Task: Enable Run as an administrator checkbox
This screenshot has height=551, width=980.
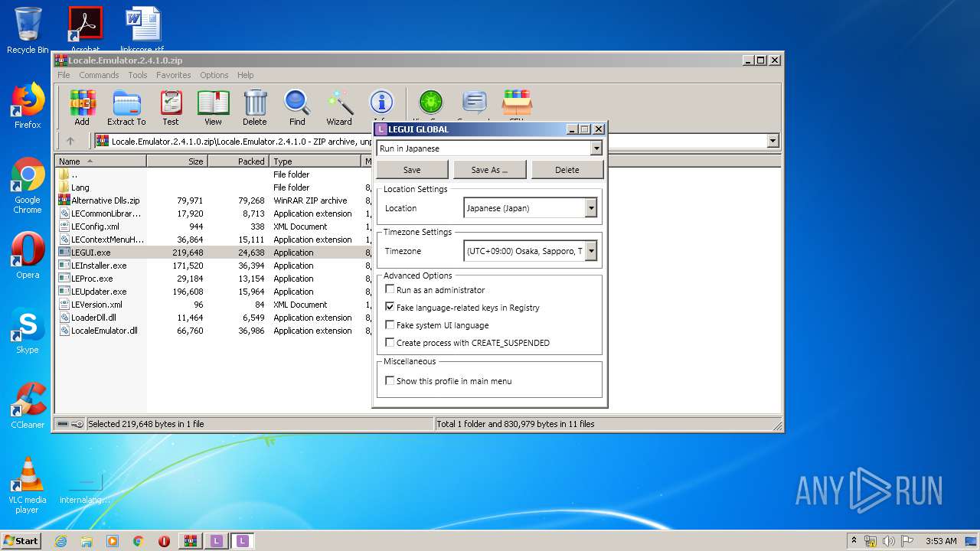Action: point(390,290)
